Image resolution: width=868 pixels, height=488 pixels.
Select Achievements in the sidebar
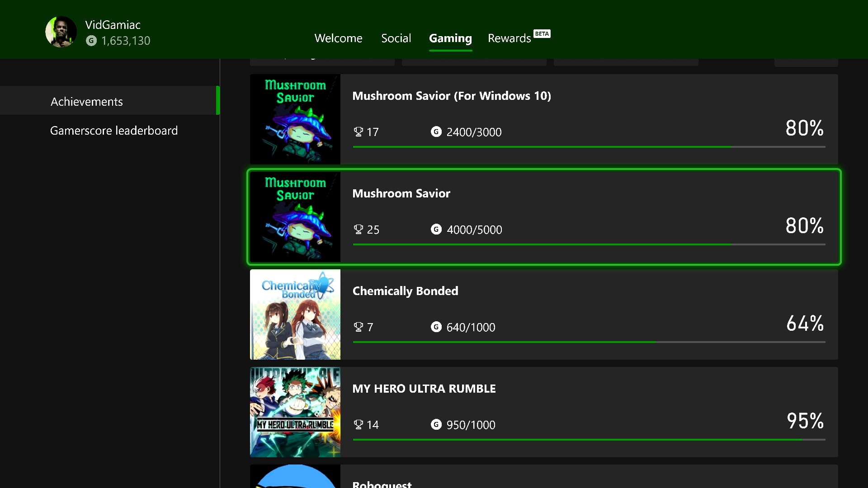point(87,102)
